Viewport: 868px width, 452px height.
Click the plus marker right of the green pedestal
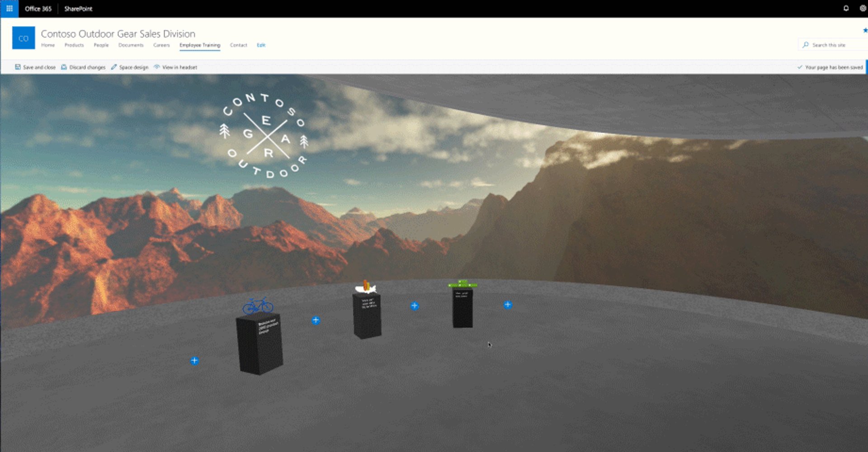coord(508,305)
